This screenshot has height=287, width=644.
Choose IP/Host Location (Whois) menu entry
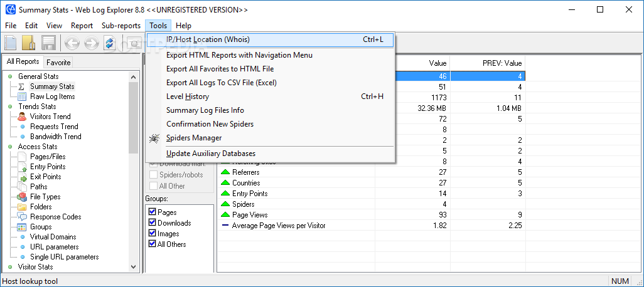coord(271,39)
